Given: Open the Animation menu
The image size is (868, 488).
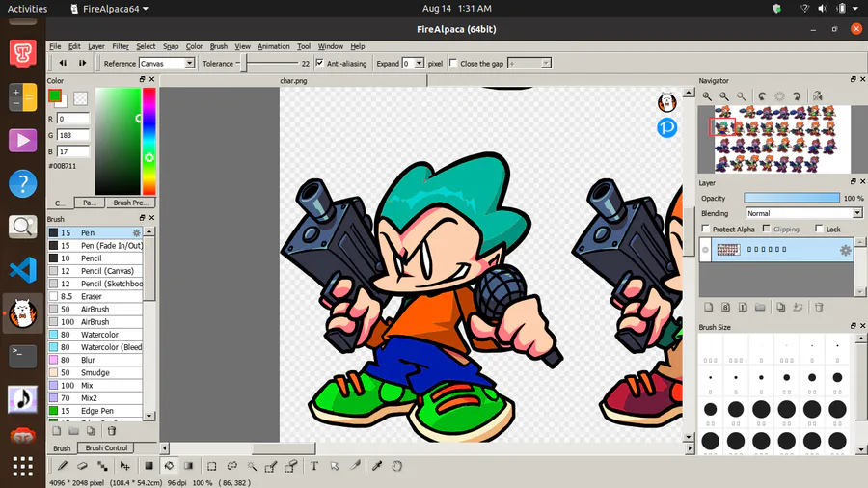Looking at the screenshot, I should point(274,46).
